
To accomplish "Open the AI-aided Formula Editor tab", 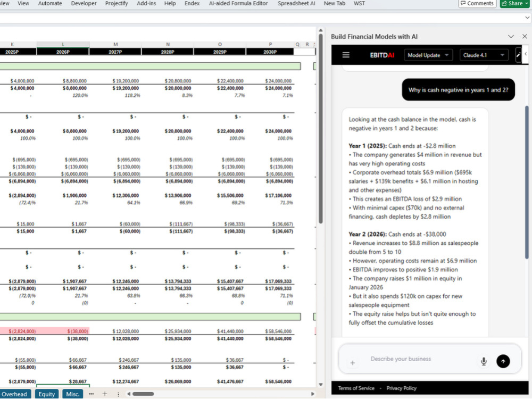I will pyautogui.click(x=238, y=3).
